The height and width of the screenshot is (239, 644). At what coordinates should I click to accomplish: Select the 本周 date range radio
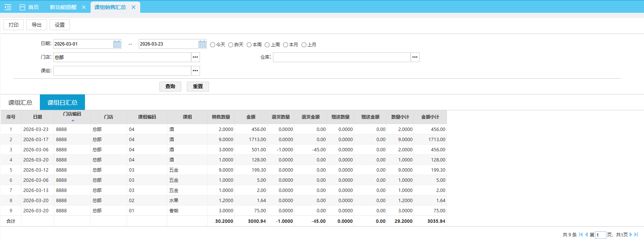point(249,45)
